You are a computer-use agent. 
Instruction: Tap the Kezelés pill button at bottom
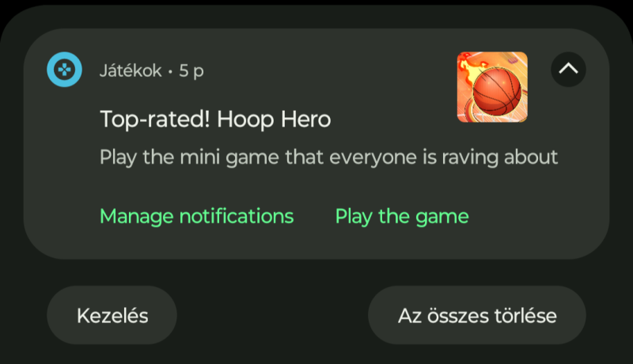(112, 315)
